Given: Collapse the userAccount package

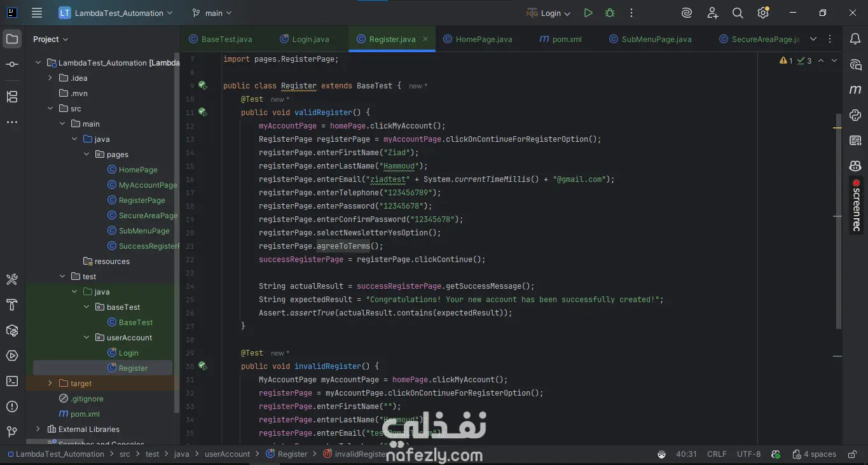Looking at the screenshot, I should click(86, 338).
